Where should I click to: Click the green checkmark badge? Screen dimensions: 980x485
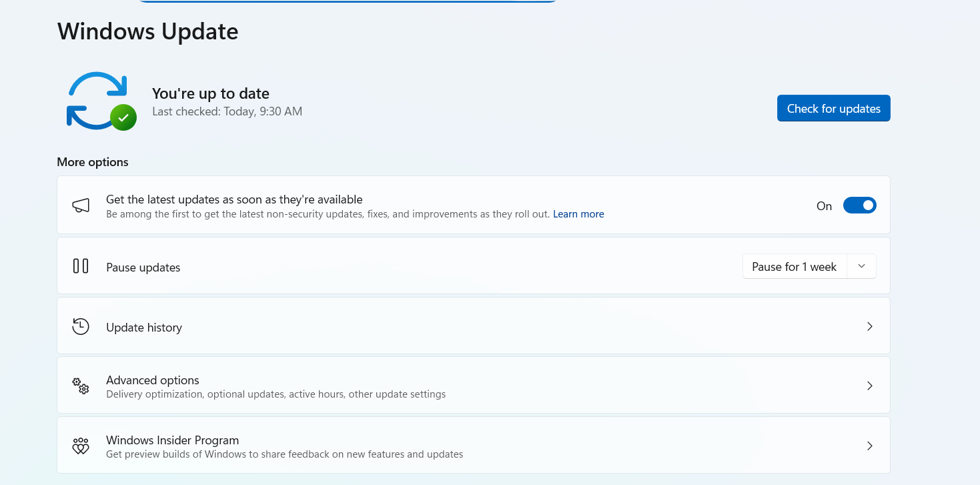123,117
